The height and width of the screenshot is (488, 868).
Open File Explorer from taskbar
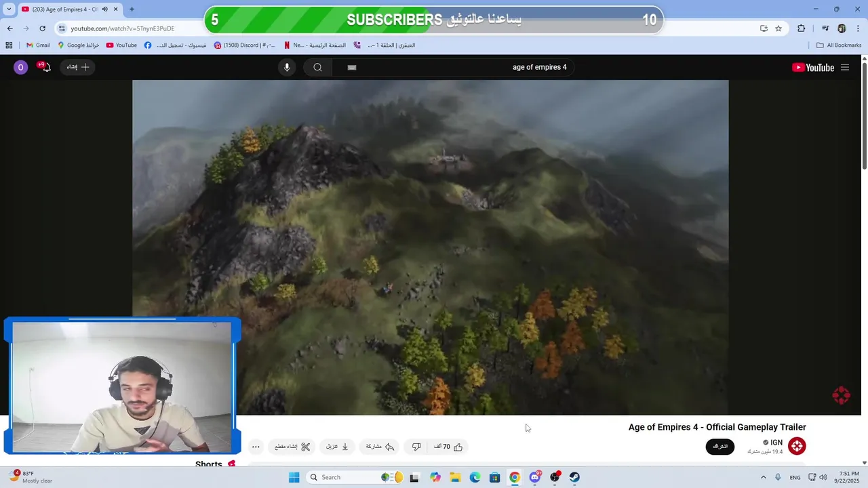455,477
